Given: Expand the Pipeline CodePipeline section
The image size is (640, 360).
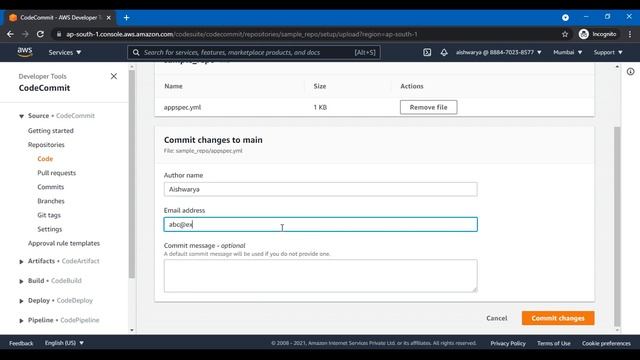Looking at the screenshot, I should point(21,320).
